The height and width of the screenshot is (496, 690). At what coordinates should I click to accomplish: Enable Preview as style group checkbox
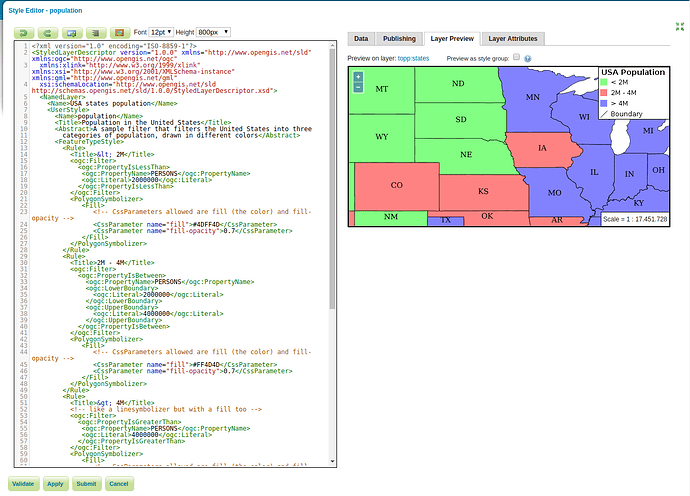point(517,57)
